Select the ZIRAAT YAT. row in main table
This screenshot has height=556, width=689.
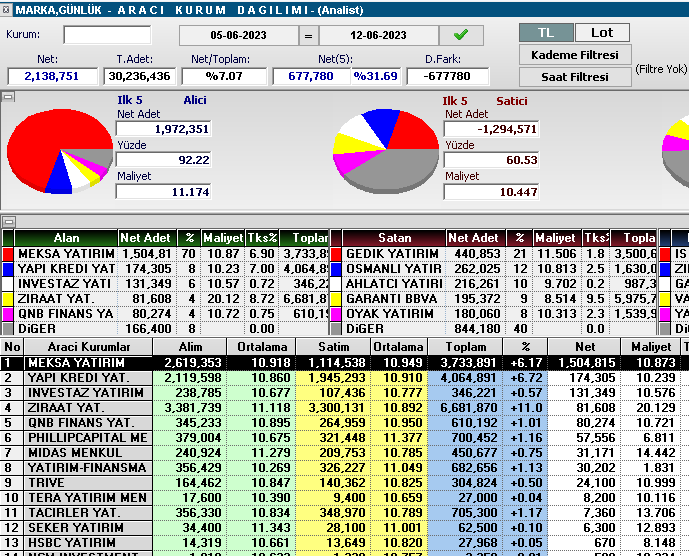coord(344,408)
